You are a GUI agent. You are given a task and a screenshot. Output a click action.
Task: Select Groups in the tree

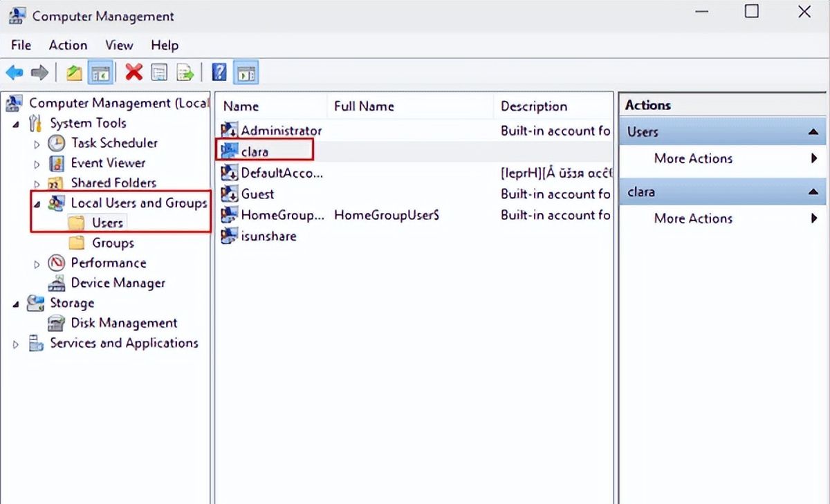pos(113,243)
